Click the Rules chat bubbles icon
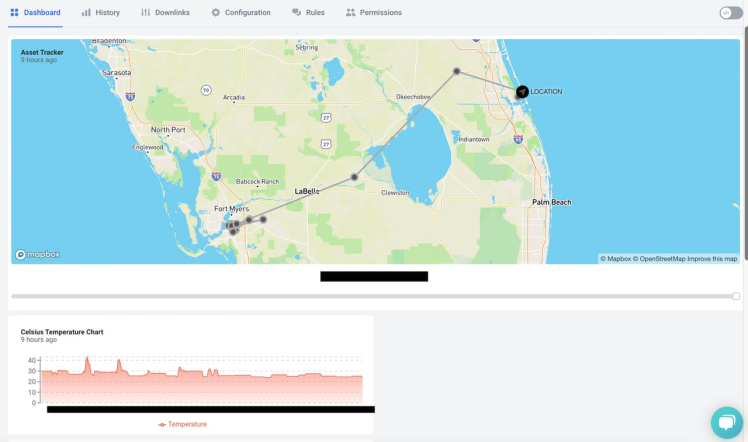The width and height of the screenshot is (748, 442). [296, 12]
